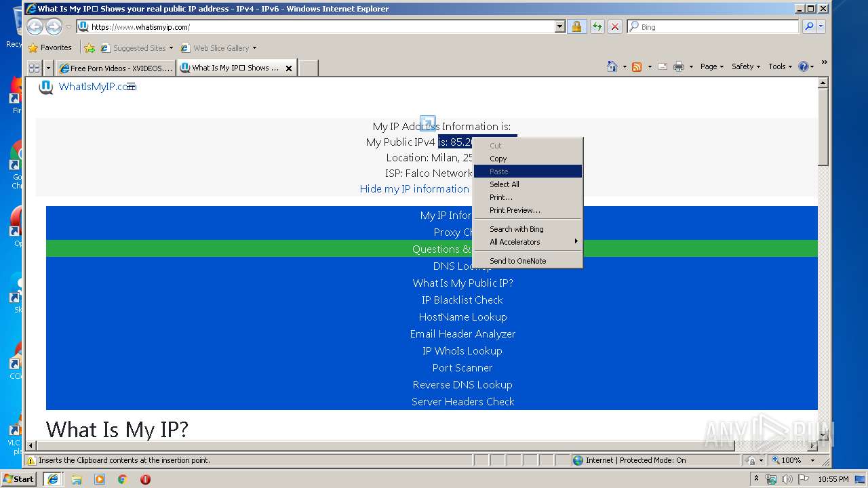
Task: Open All Accelerators submenu
Action: click(x=528, y=242)
